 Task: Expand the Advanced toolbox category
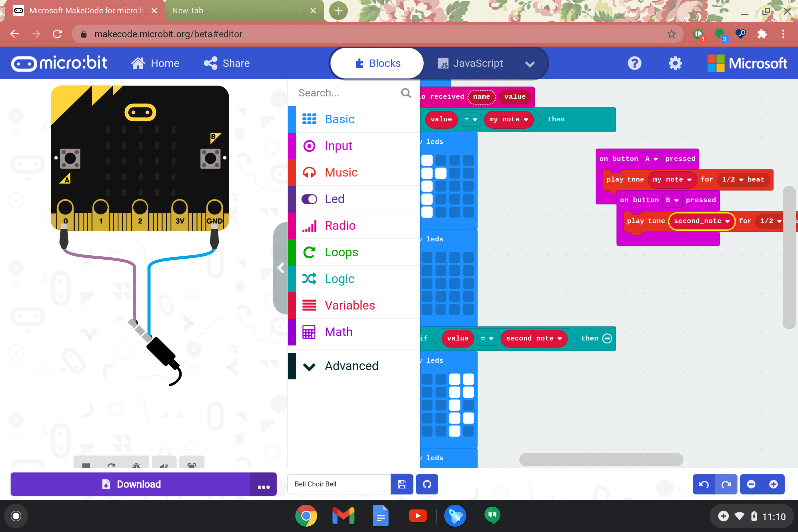351,366
